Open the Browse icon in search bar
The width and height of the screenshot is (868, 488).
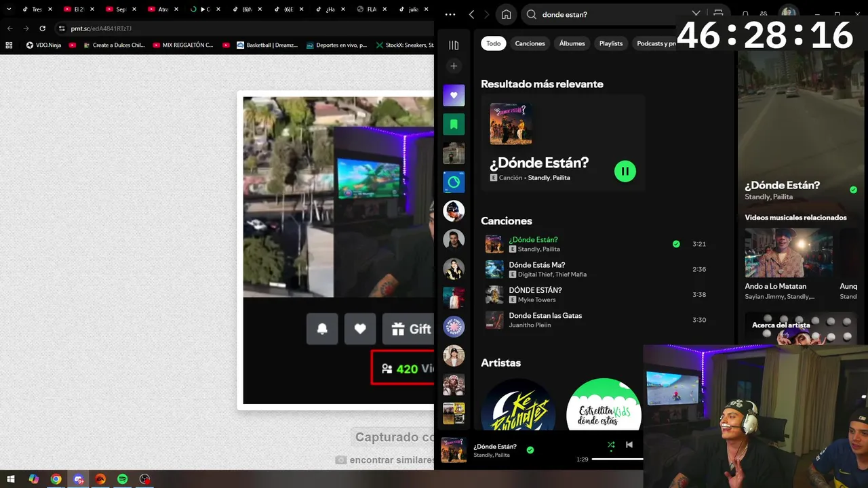(718, 14)
